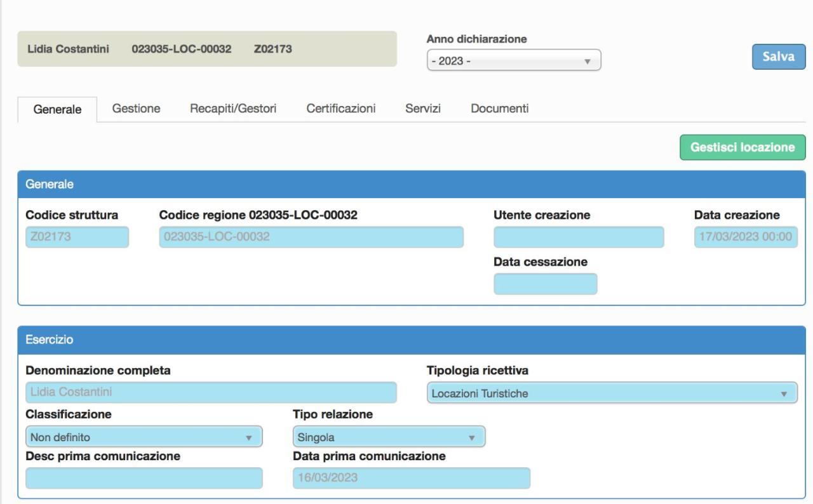Switch to the Gestione tab
The image size is (813, 504).
click(136, 109)
